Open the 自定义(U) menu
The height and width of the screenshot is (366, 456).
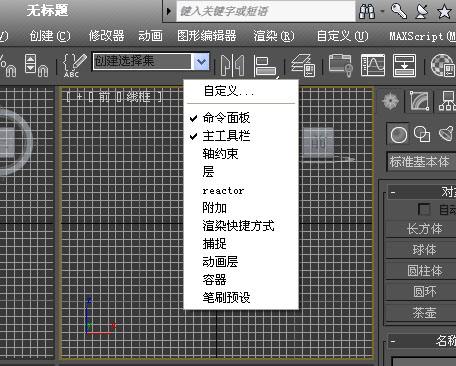click(342, 36)
